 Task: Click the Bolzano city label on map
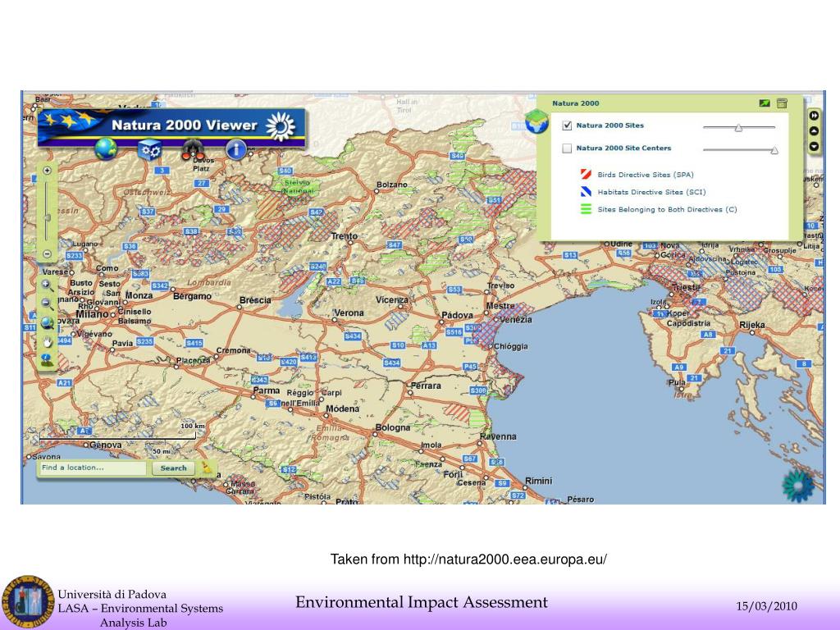coord(391,185)
